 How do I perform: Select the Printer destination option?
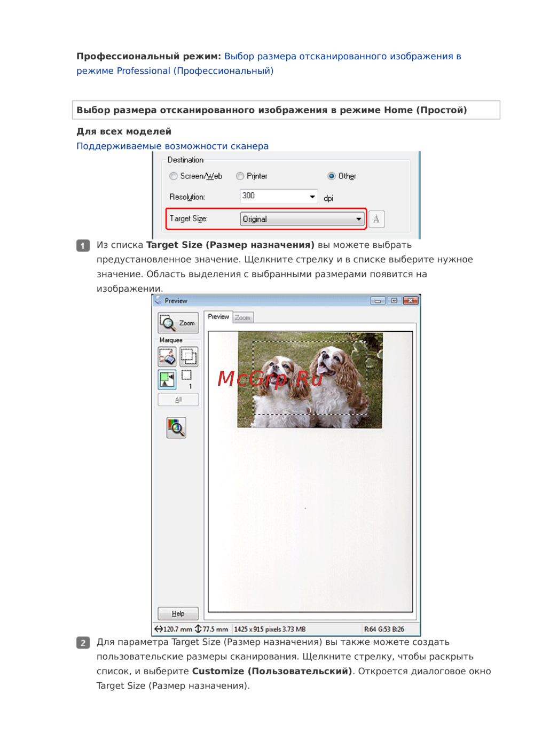coord(240,176)
